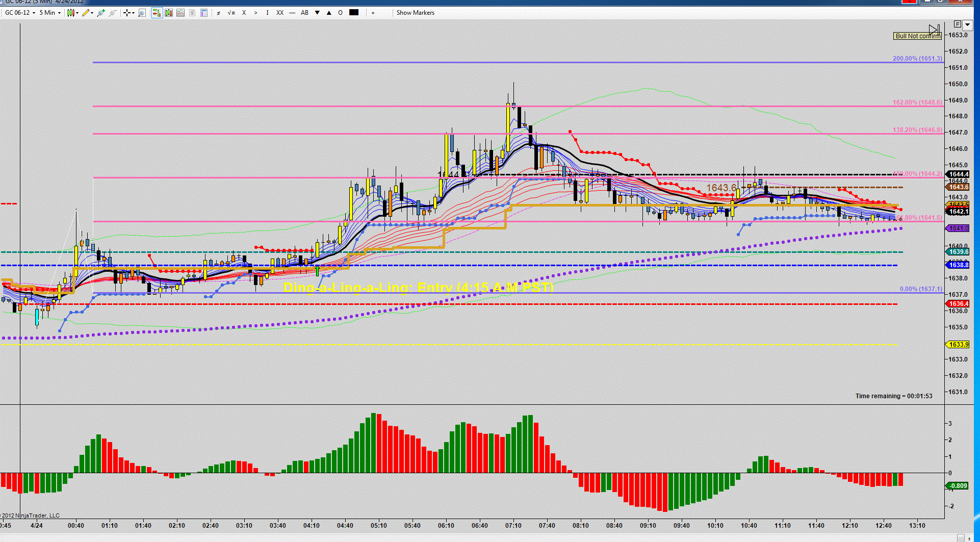Screen dimensions: 980x542
Task: Pick the black color swatch in toolbar
Action: pos(354,13)
